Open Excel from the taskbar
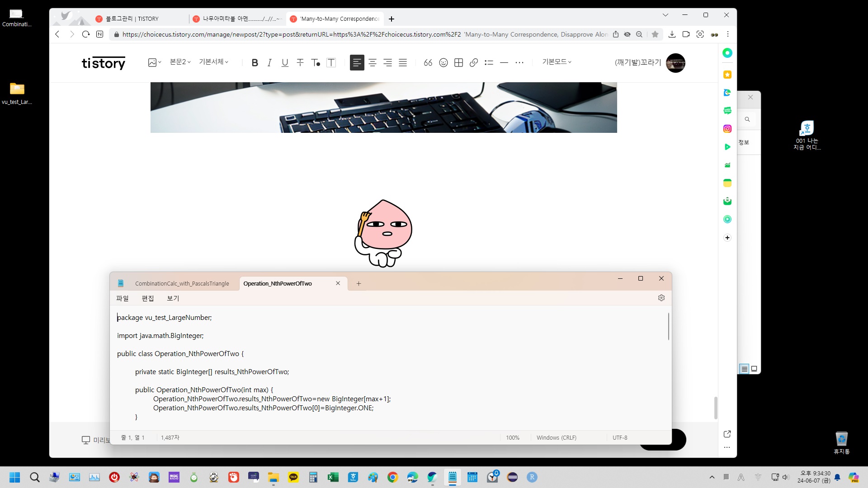The height and width of the screenshot is (488, 868). click(x=333, y=477)
